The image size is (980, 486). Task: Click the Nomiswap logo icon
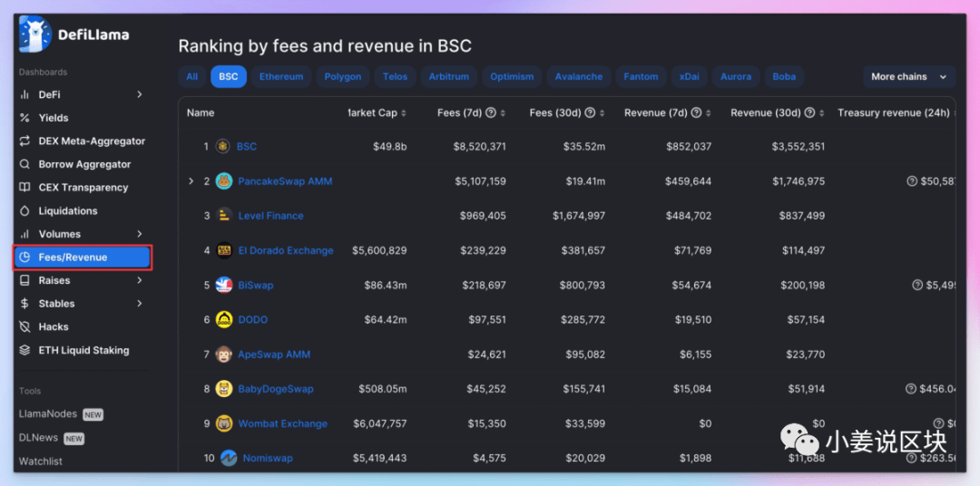click(x=228, y=458)
